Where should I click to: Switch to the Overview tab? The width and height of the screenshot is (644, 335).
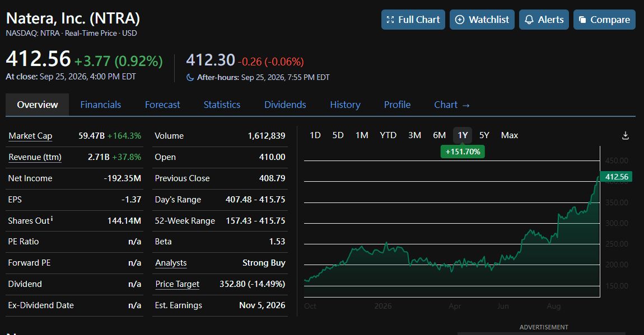coord(38,105)
